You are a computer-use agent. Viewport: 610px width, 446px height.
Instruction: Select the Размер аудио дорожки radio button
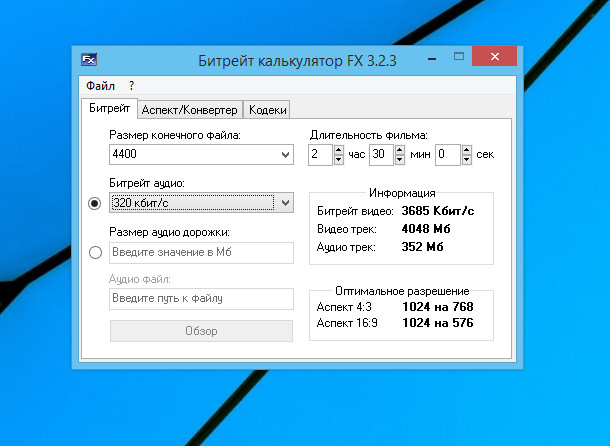[95, 252]
